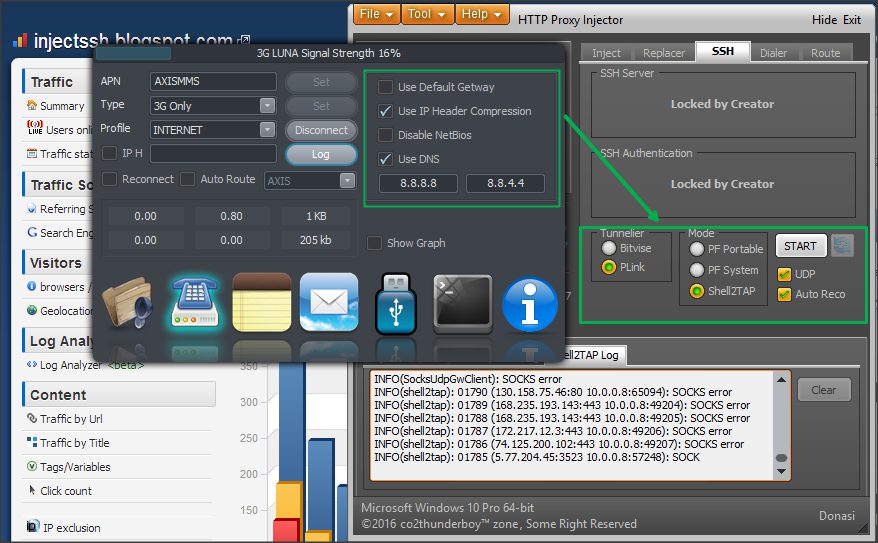
Task: Open the Help menu dropdown
Action: [x=482, y=14]
